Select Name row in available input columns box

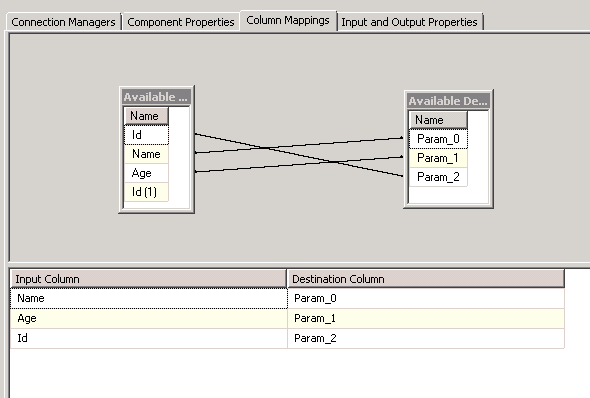pyautogui.click(x=146, y=154)
